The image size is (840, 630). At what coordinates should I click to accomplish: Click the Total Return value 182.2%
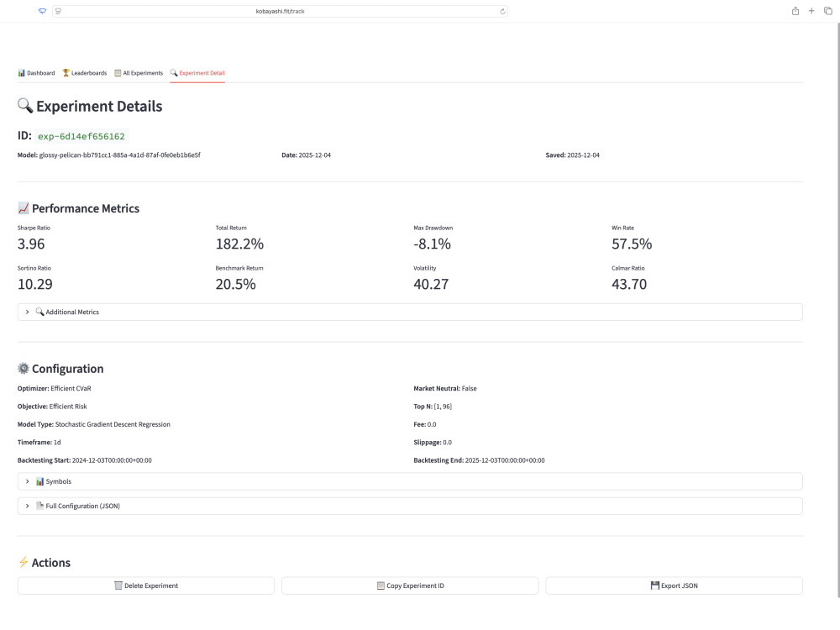click(239, 244)
